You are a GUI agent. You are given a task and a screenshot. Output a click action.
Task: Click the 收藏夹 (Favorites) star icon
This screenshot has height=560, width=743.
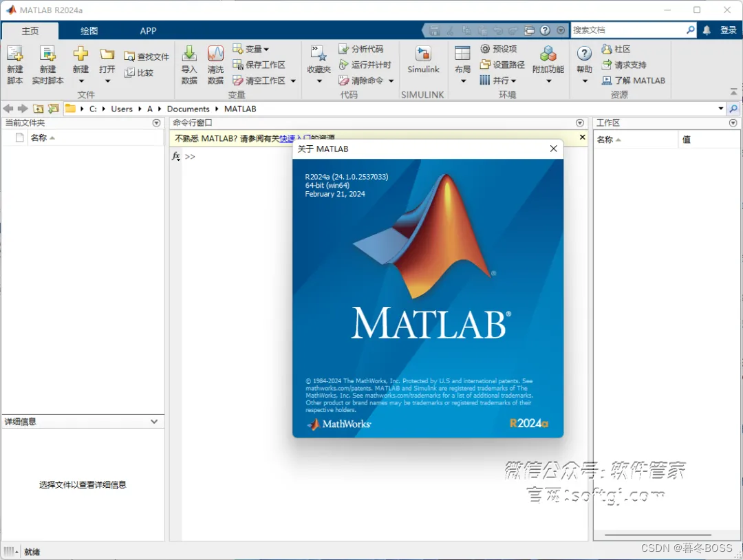coord(319,54)
